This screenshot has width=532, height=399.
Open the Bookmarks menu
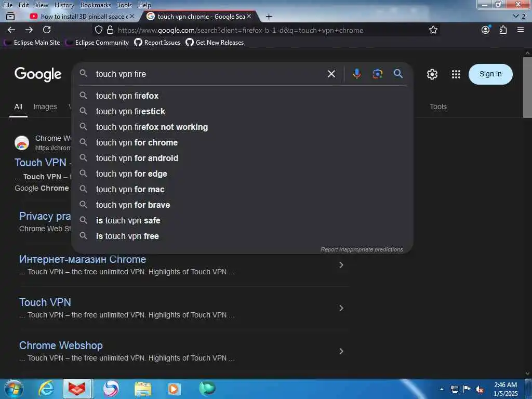coord(96,5)
